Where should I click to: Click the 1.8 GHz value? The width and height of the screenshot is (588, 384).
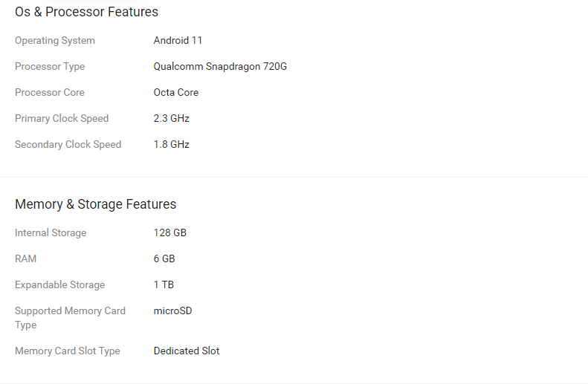click(x=172, y=145)
